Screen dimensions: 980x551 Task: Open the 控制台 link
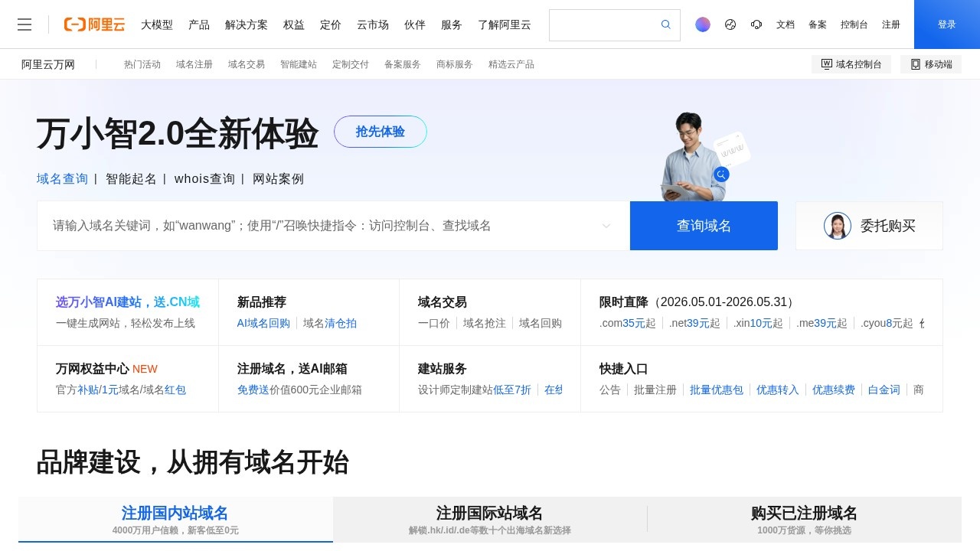click(854, 24)
